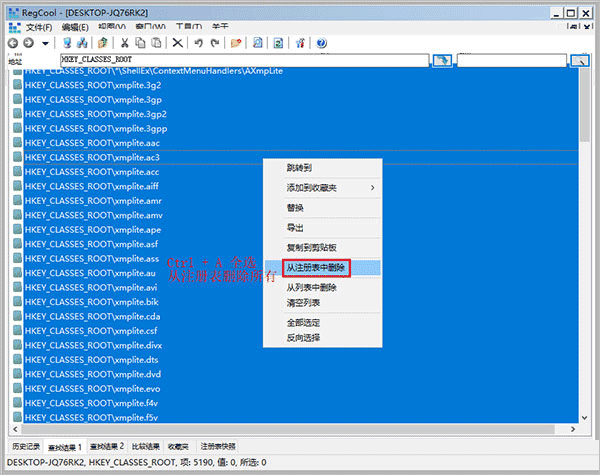Click the Copy toolbar icon
Image resolution: width=600 pixels, height=475 pixels.
pos(140,43)
